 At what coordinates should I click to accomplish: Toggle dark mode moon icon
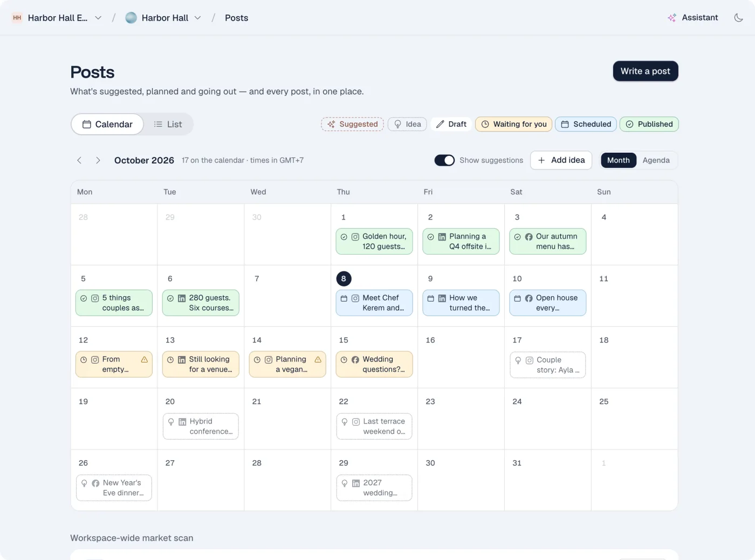click(x=738, y=18)
